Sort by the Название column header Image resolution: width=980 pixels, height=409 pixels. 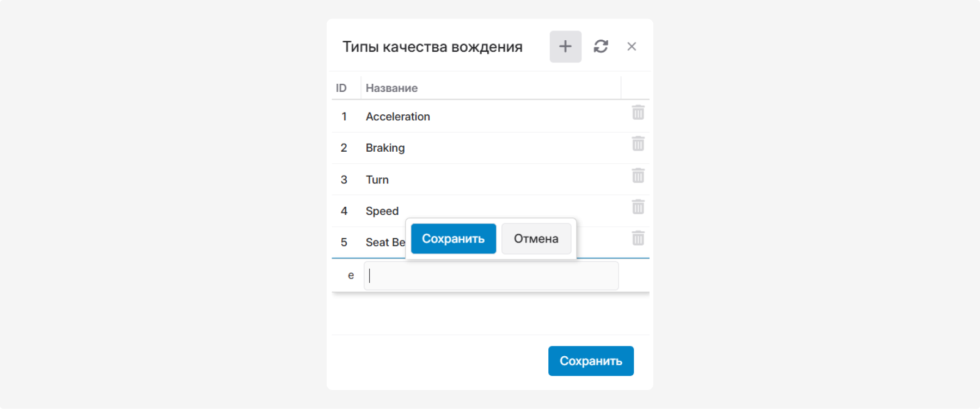(491, 88)
